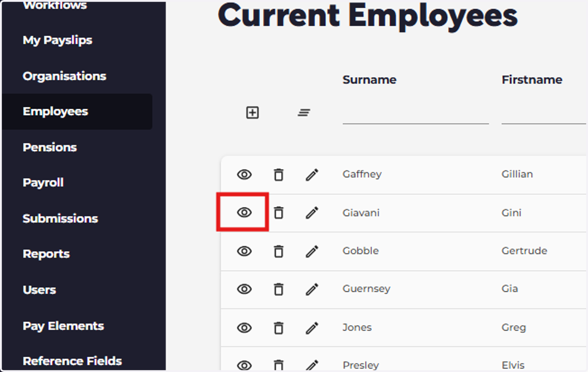Open Reports in sidebar
This screenshot has width=588, height=372.
[46, 254]
